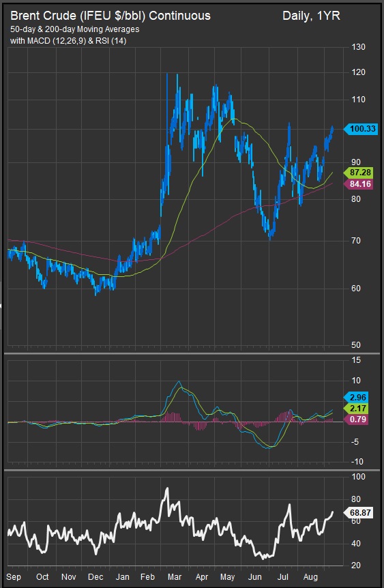Click the Jun label on time axis
Screen dimensions: 384x588
click(255, 577)
